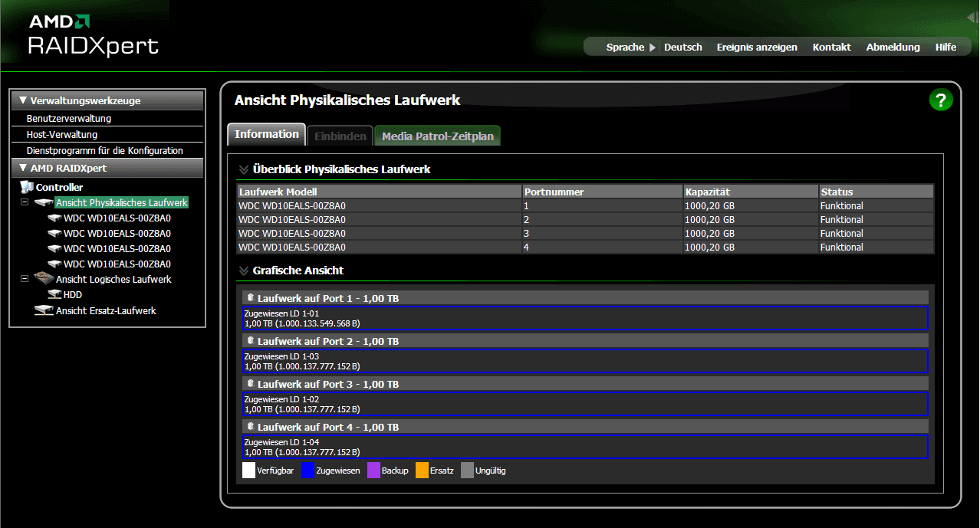This screenshot has height=528, width=980.
Task: Click the Funktional status in port 2 row
Action: (842, 220)
